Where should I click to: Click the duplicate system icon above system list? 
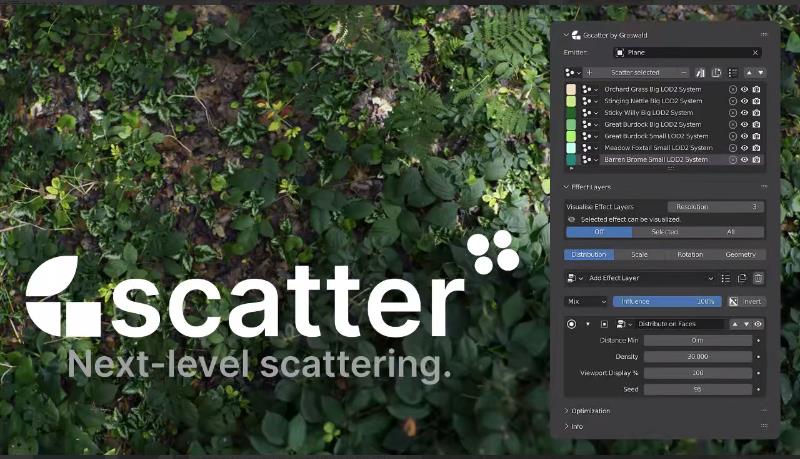pyautogui.click(x=716, y=73)
